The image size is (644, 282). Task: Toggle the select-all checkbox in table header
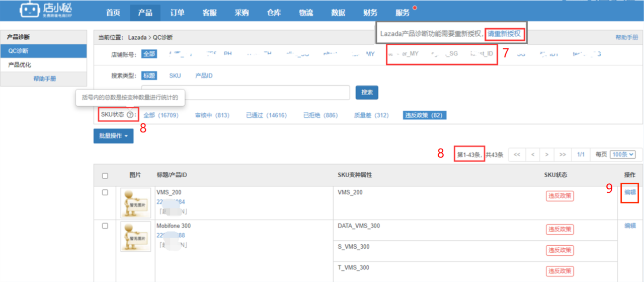tap(105, 176)
